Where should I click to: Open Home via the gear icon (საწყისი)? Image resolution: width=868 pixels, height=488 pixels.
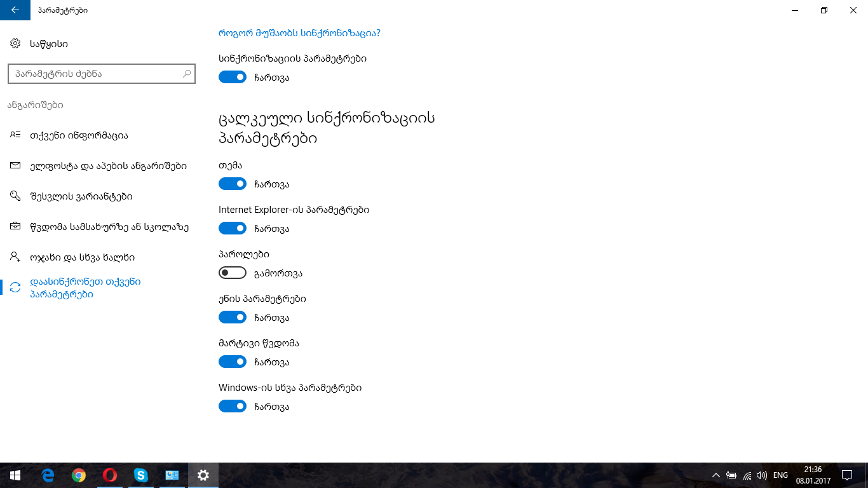(15, 43)
